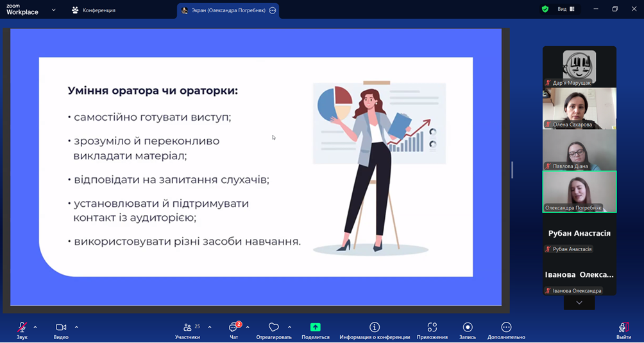This screenshot has height=343, width=644.
Task: Open the More (Дополнительно) options
Action: coord(506,330)
